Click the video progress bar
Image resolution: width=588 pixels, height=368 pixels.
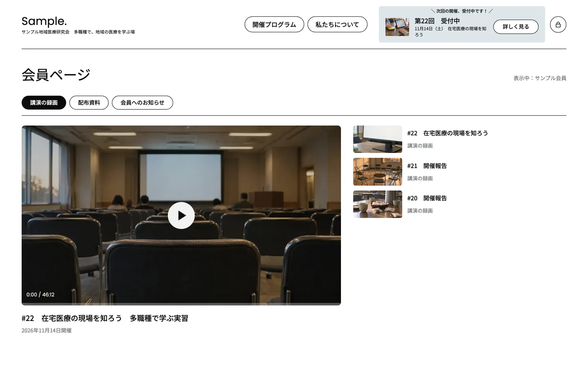click(x=181, y=304)
